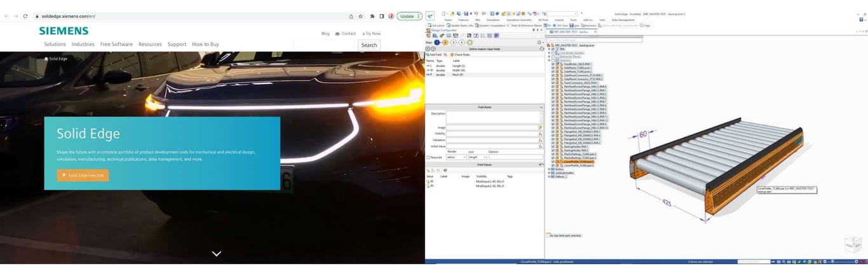Click red delete field X icon
The height and width of the screenshot is (275, 868).
pos(445,55)
